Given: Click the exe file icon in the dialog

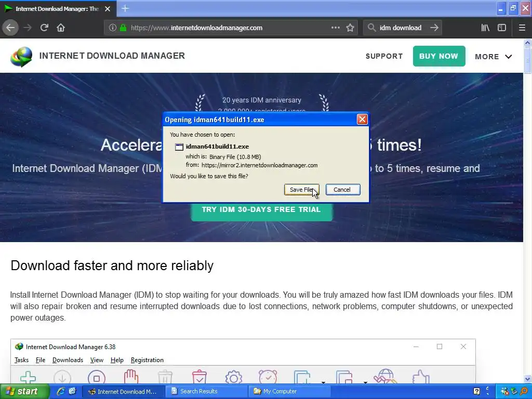Looking at the screenshot, I should tap(179, 147).
